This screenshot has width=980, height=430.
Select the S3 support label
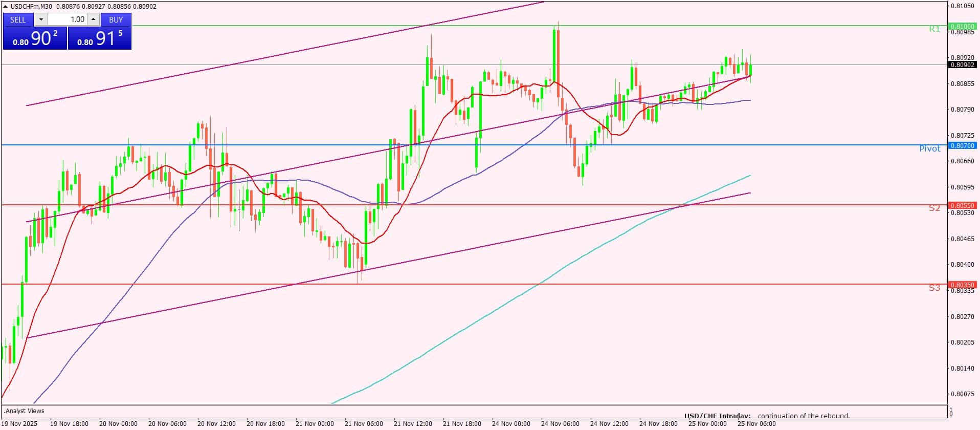pyautogui.click(x=934, y=288)
